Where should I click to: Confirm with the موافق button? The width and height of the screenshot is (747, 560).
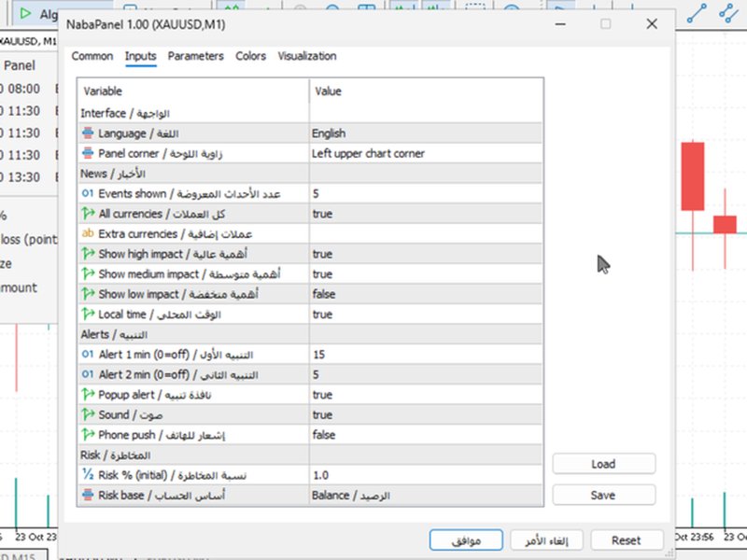[466, 540]
